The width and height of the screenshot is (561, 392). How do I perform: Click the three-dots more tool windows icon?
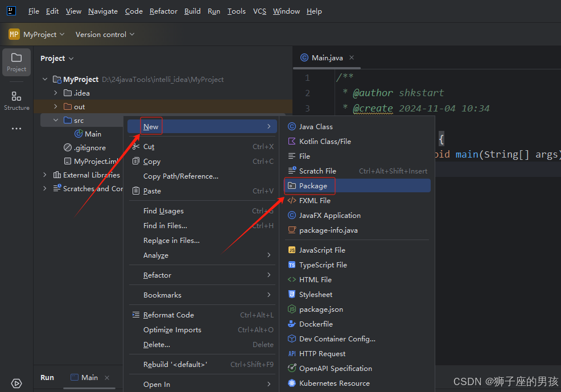point(16,129)
